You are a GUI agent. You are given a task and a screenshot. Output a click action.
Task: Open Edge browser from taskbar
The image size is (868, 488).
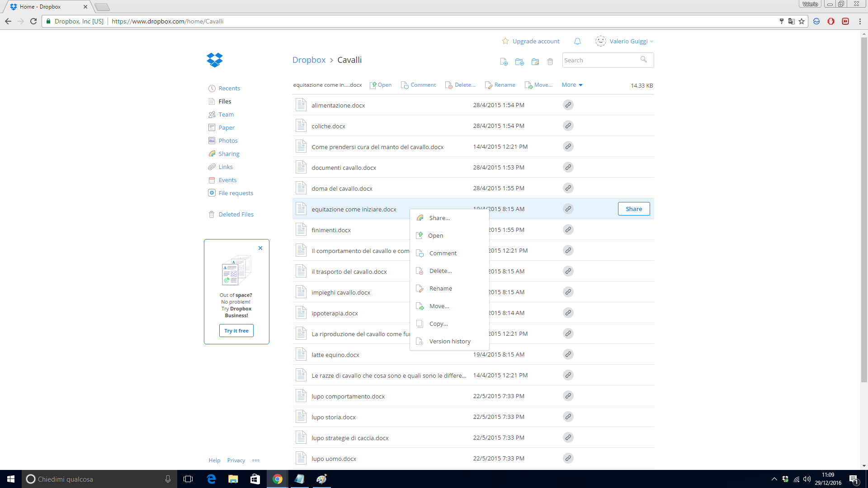(211, 479)
